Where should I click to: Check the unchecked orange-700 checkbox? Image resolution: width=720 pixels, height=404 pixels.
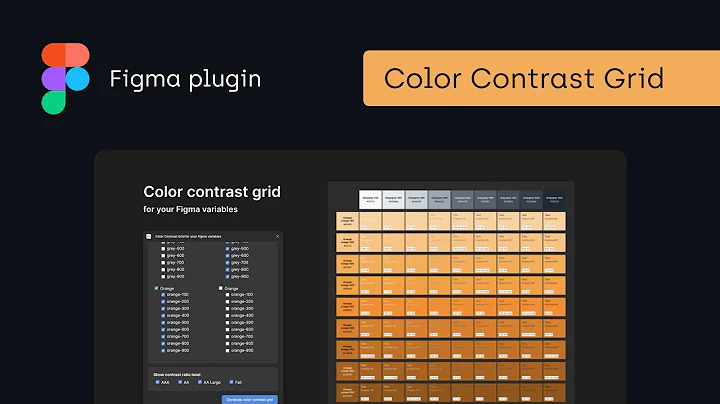227,337
